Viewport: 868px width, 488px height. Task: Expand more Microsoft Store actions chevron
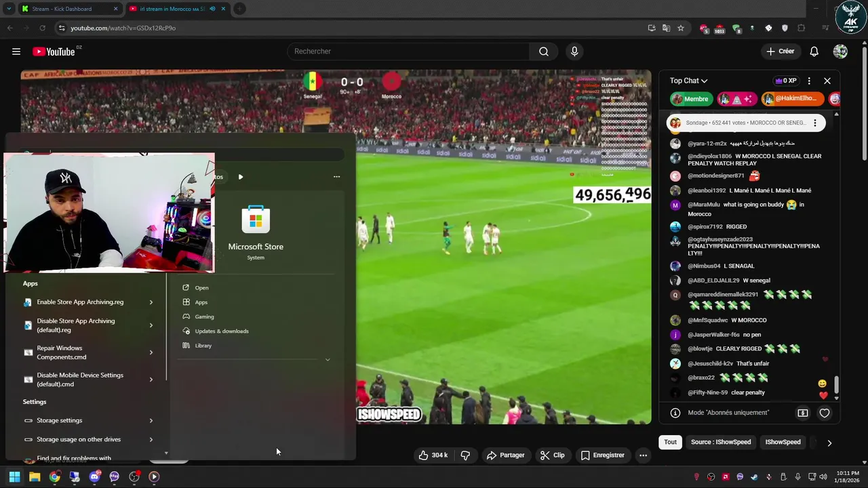pyautogui.click(x=328, y=360)
